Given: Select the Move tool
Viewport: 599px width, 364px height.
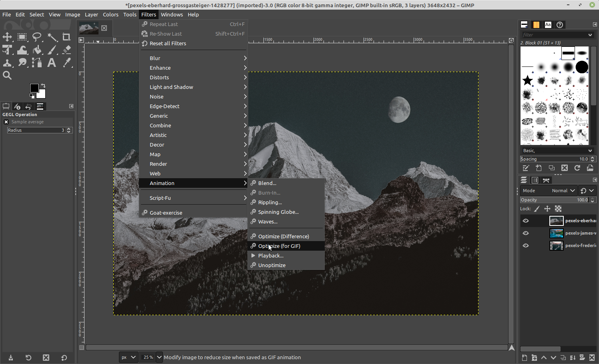Looking at the screenshot, I should pyautogui.click(x=7, y=37).
